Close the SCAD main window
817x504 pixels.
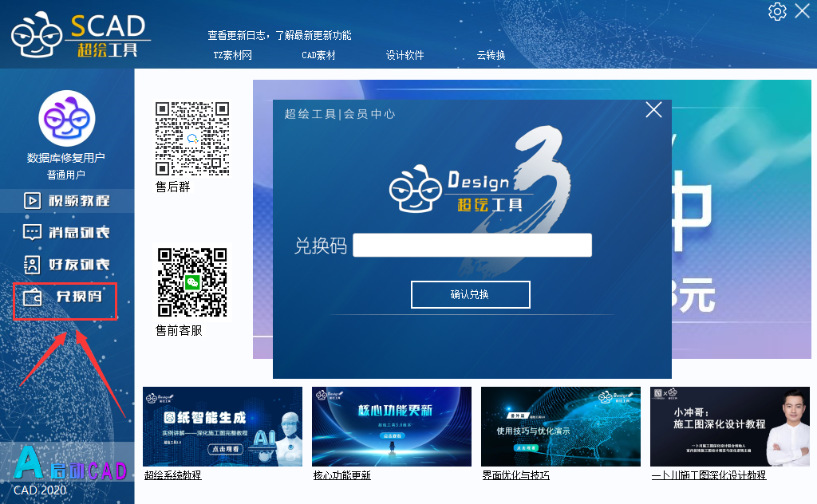coord(802,11)
